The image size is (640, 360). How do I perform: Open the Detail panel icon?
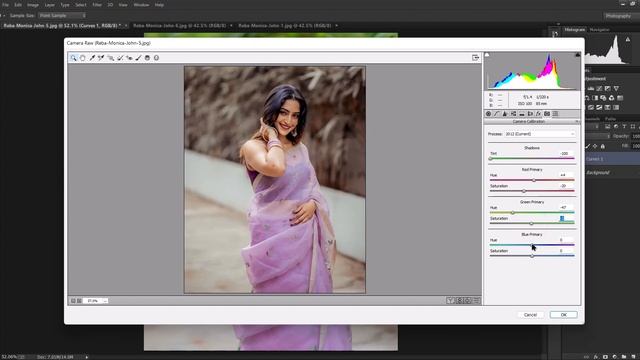click(x=505, y=114)
